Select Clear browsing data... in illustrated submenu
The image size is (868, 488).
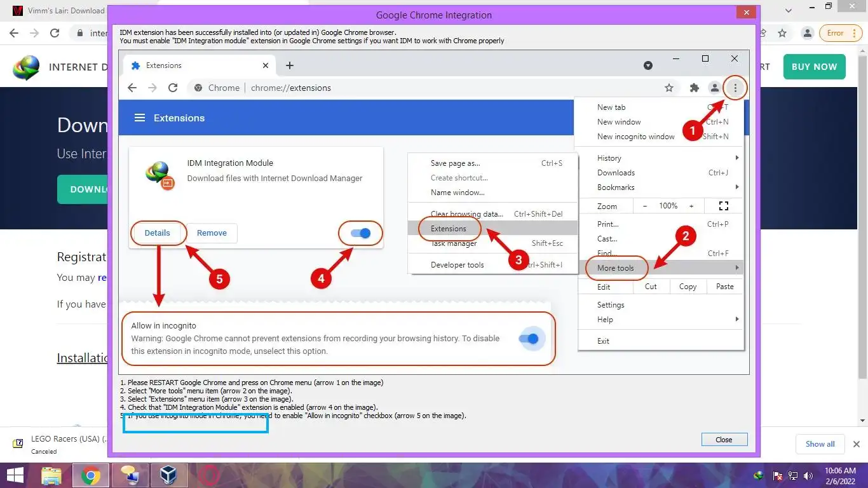492,214
